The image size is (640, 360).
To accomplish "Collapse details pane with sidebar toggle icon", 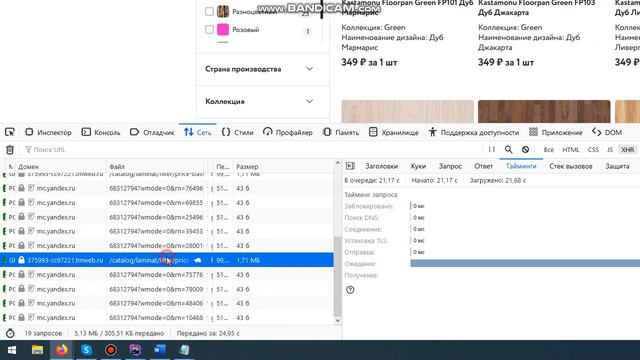I will coord(350,166).
